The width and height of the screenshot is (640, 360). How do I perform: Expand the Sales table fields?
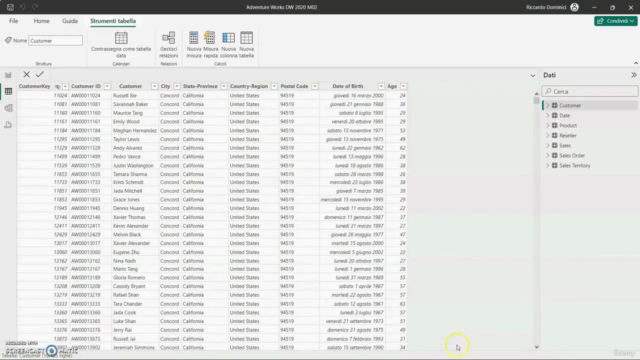pos(548,145)
